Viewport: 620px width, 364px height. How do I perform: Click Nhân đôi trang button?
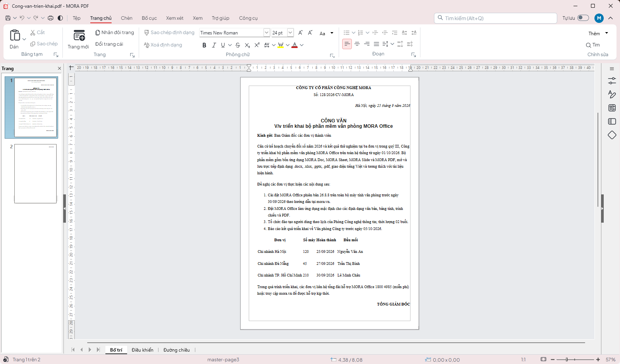pos(115,33)
